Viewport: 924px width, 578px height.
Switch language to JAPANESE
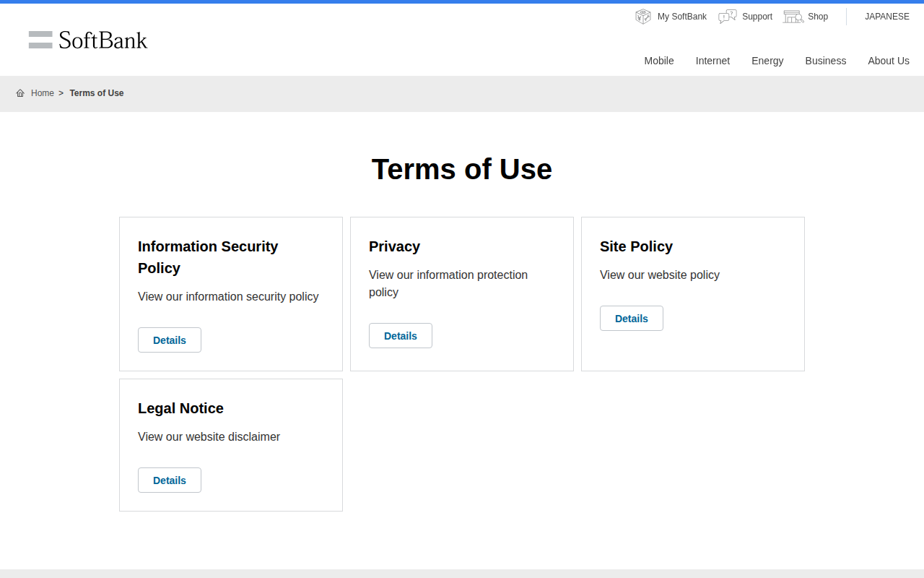point(887,17)
